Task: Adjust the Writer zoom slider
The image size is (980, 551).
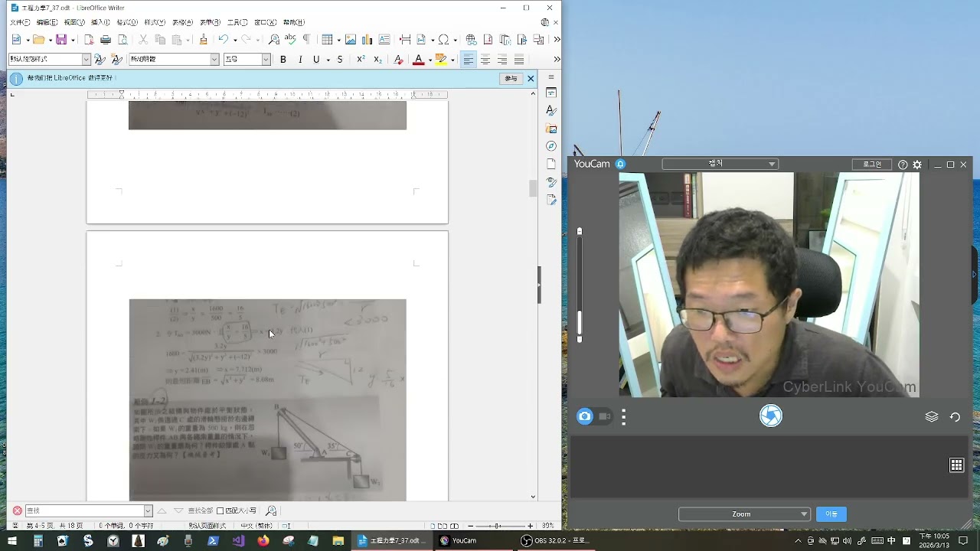Action: [x=498, y=526]
